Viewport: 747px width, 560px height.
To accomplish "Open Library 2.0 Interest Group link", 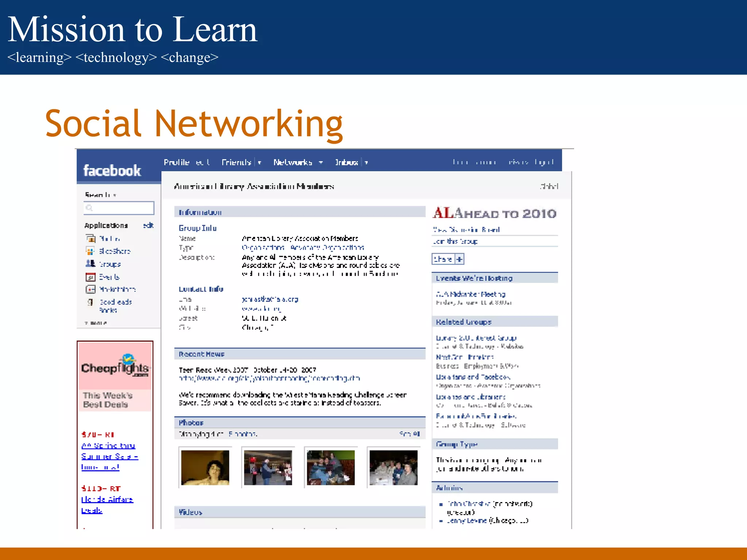I will click(476, 338).
